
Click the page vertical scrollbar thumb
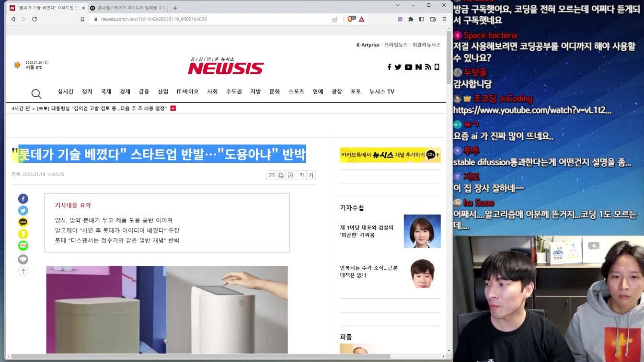tap(449, 57)
